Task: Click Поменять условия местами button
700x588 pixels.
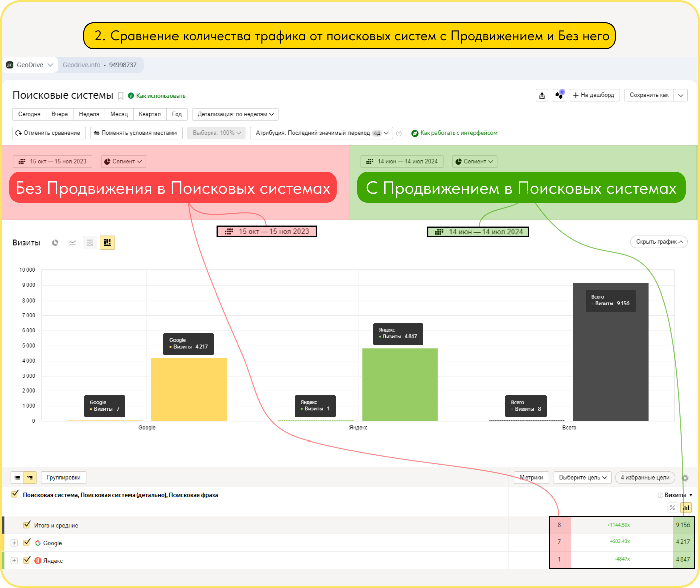Action: point(136,133)
